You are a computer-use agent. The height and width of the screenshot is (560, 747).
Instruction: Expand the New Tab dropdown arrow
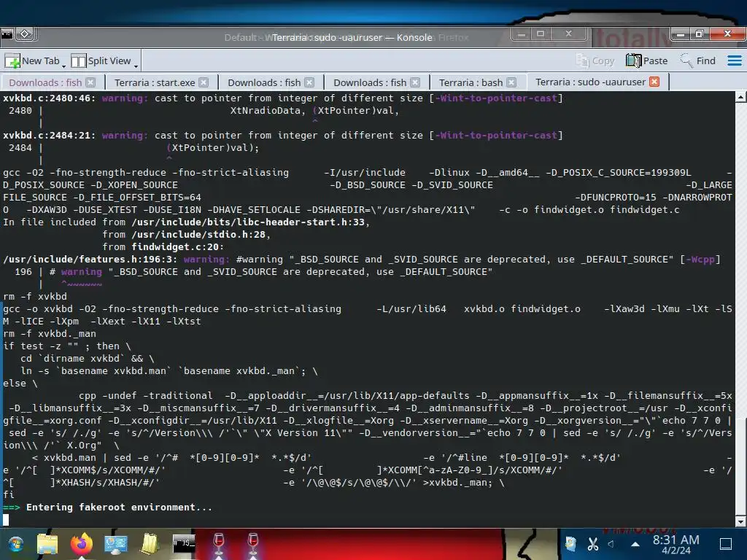pyautogui.click(x=64, y=65)
